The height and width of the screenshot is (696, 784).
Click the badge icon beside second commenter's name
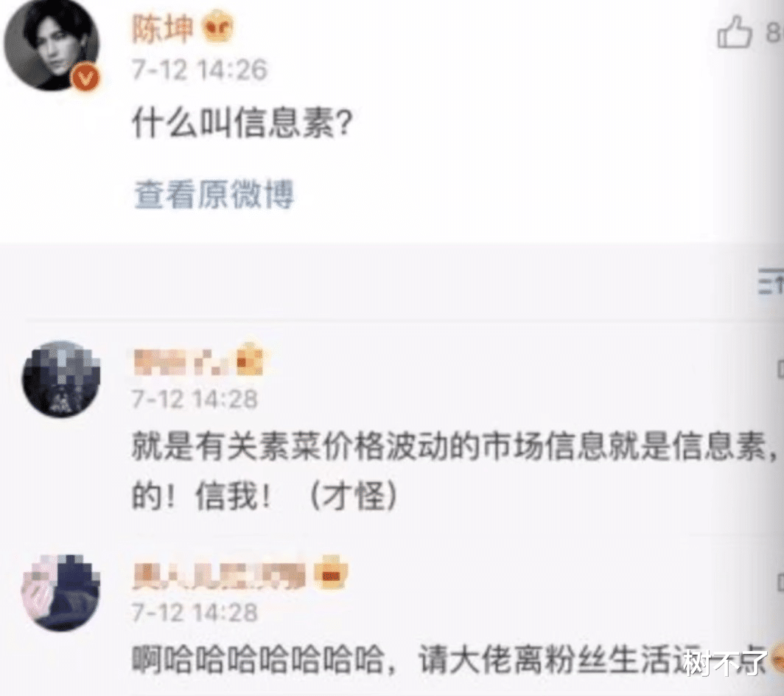click(332, 572)
